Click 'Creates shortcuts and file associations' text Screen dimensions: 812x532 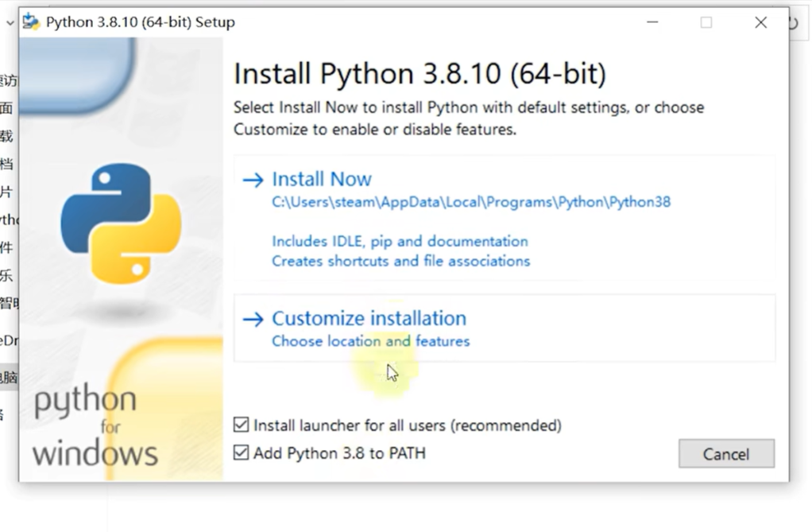coord(400,260)
